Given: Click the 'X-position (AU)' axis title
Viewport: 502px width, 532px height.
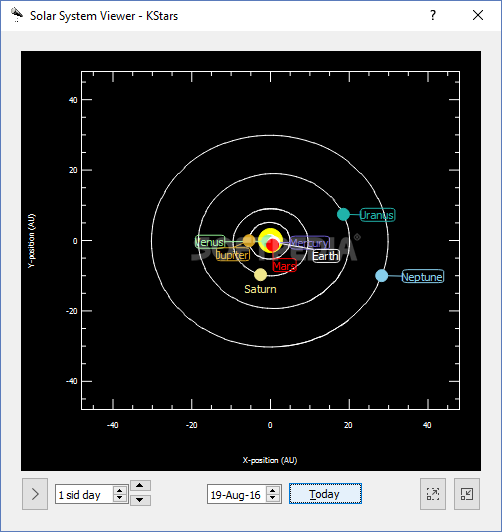Looking at the screenshot, I should point(270,460).
